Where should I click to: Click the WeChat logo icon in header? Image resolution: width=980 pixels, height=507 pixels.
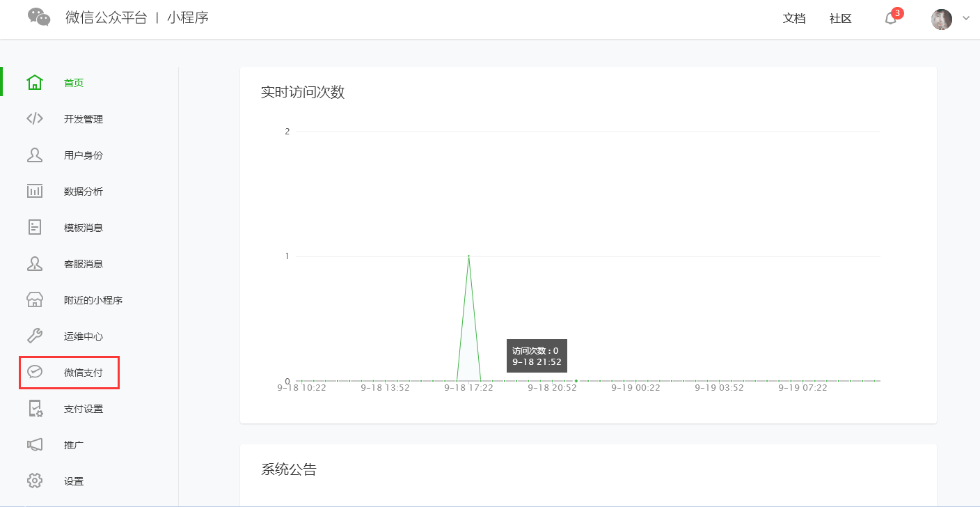pos(39,17)
